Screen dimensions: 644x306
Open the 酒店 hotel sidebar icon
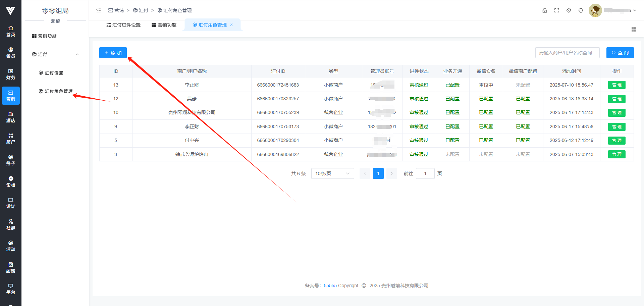coord(11,117)
